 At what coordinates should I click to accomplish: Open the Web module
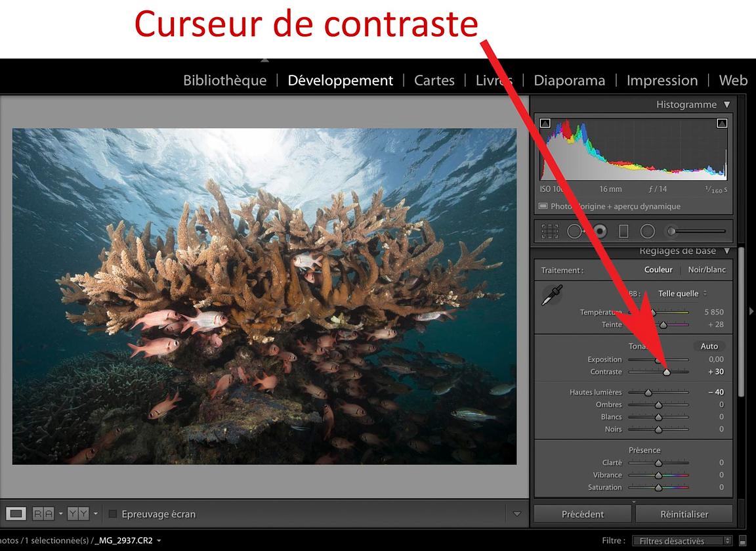tap(733, 80)
